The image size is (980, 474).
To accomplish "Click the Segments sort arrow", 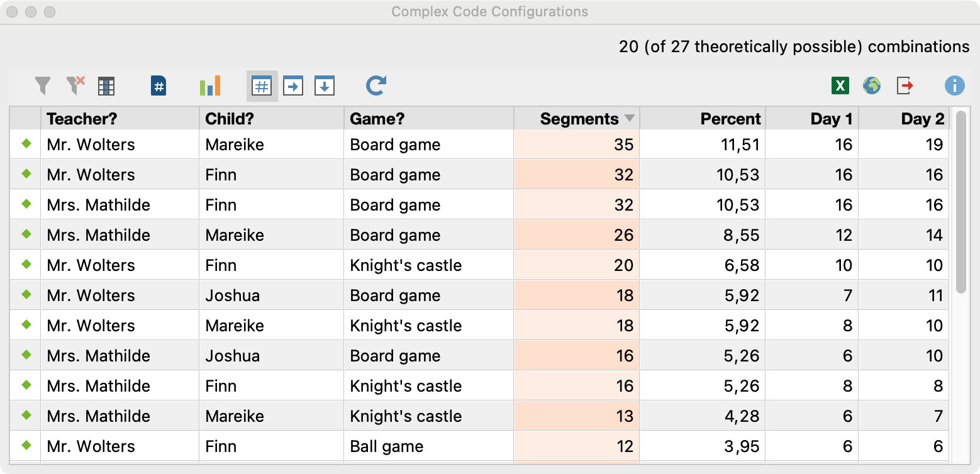I will [x=630, y=119].
